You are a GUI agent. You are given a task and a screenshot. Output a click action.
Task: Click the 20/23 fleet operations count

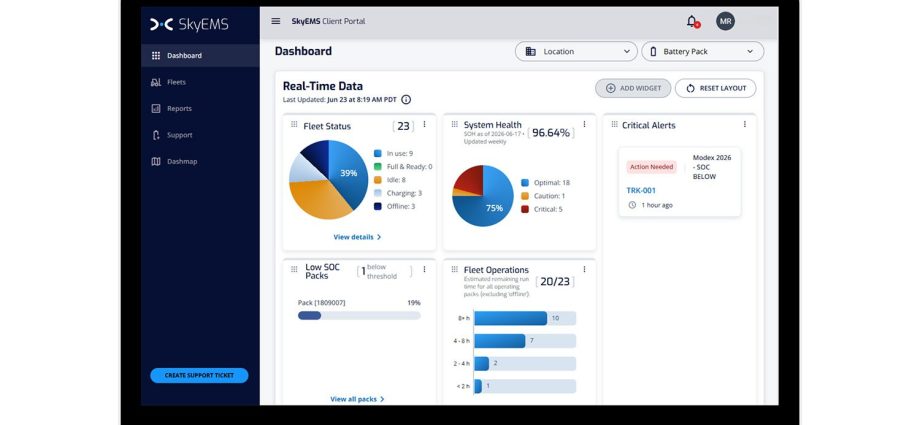coord(555,282)
